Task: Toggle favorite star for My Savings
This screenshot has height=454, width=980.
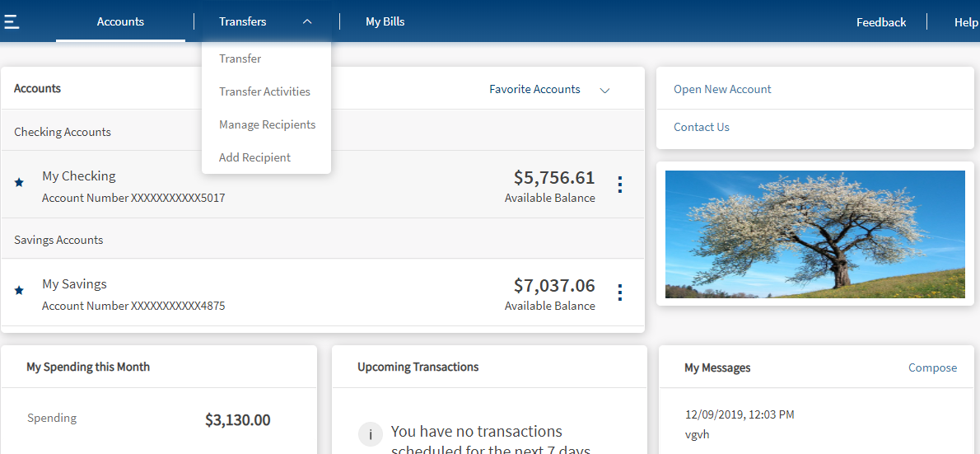Action: coord(19,291)
